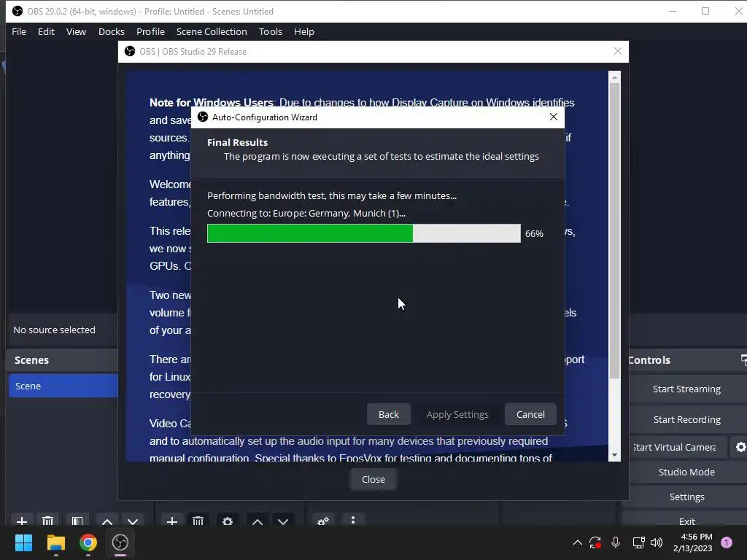Click the 'Controls' dock title
This screenshot has height=560, width=747.
(x=649, y=360)
